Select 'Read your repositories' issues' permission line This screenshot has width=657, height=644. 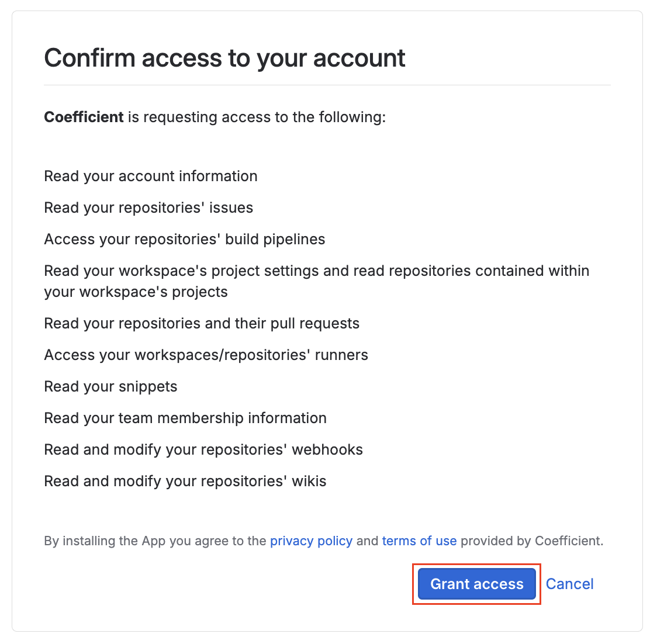[148, 207]
